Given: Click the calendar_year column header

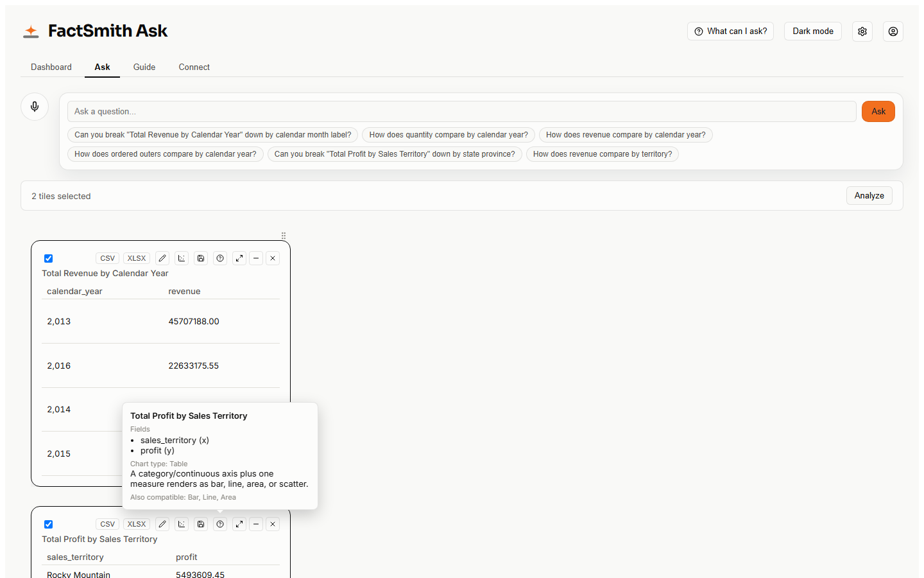Looking at the screenshot, I should tap(74, 291).
